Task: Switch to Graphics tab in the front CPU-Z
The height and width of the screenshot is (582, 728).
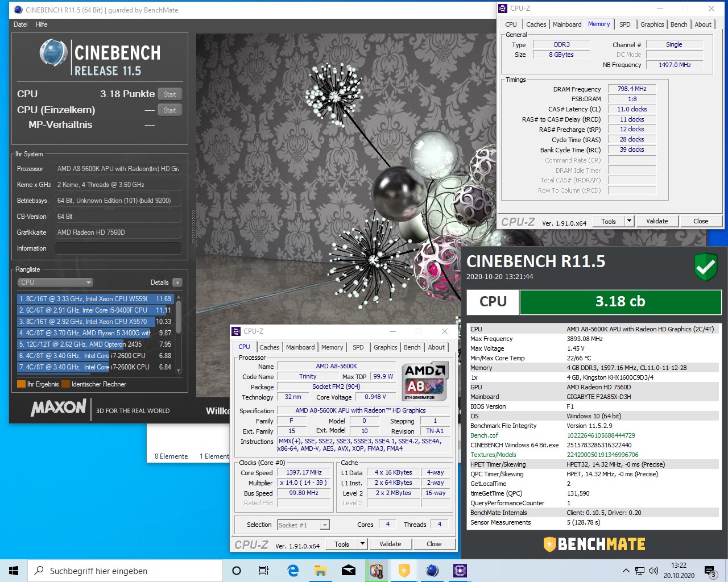Action: tap(386, 347)
